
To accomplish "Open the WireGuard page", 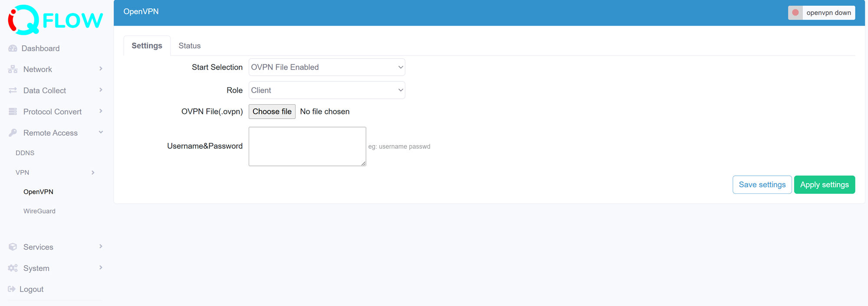I will tap(39, 211).
